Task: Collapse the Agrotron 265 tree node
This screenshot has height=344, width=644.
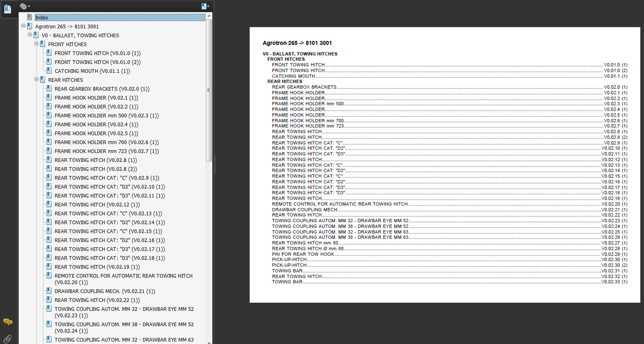Action: coord(23,26)
